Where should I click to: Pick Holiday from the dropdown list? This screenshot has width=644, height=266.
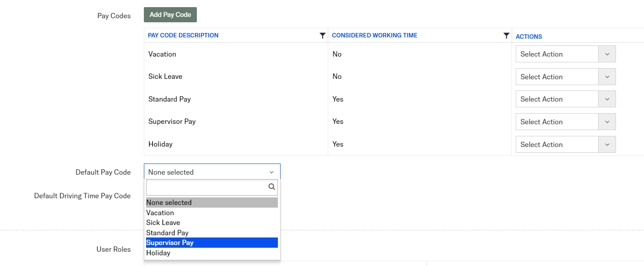[x=158, y=253]
